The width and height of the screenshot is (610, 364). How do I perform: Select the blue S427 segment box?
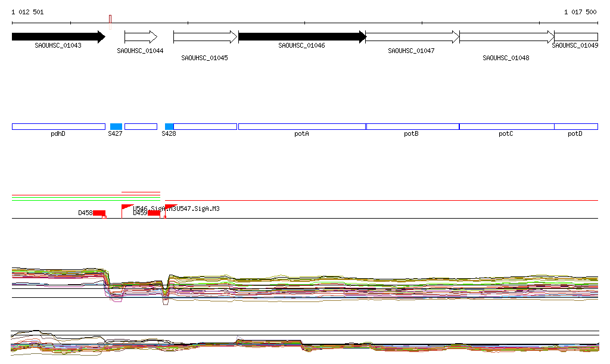(x=116, y=126)
